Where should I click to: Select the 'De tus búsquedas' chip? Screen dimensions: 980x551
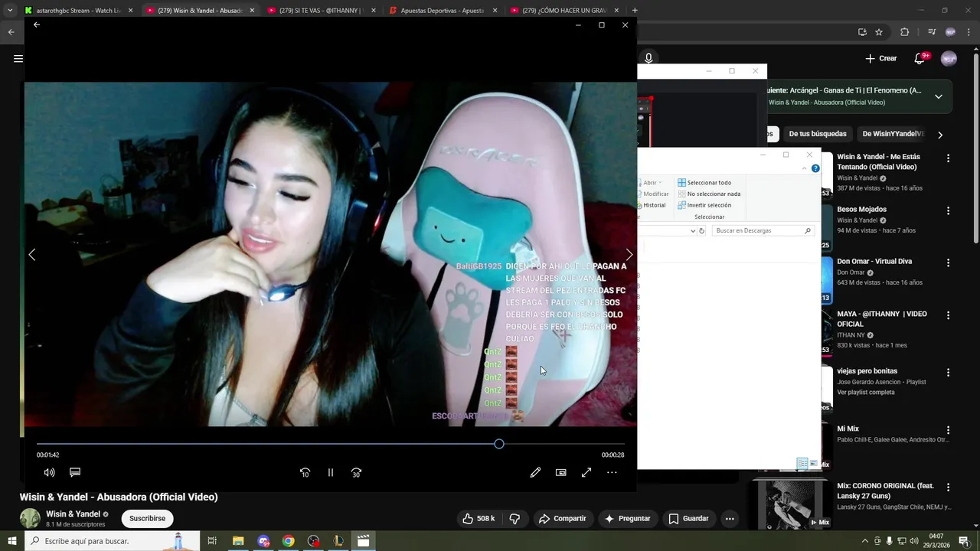click(817, 134)
